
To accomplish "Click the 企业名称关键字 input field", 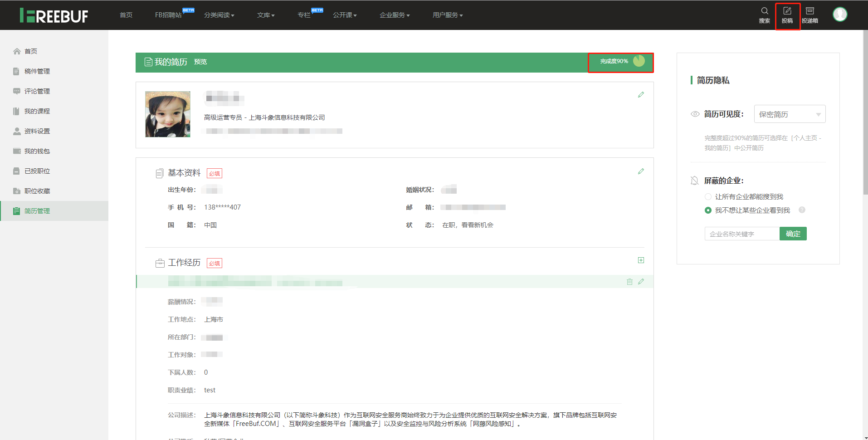I will click(742, 234).
